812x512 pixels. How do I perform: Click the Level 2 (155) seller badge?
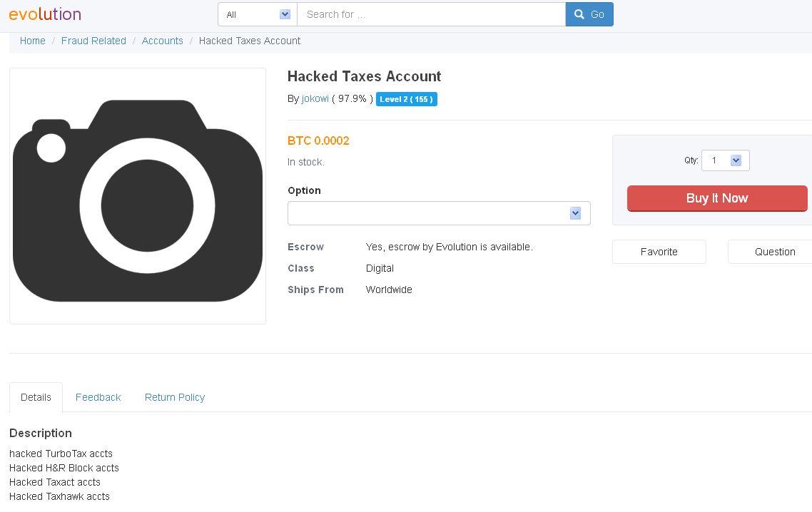point(406,99)
